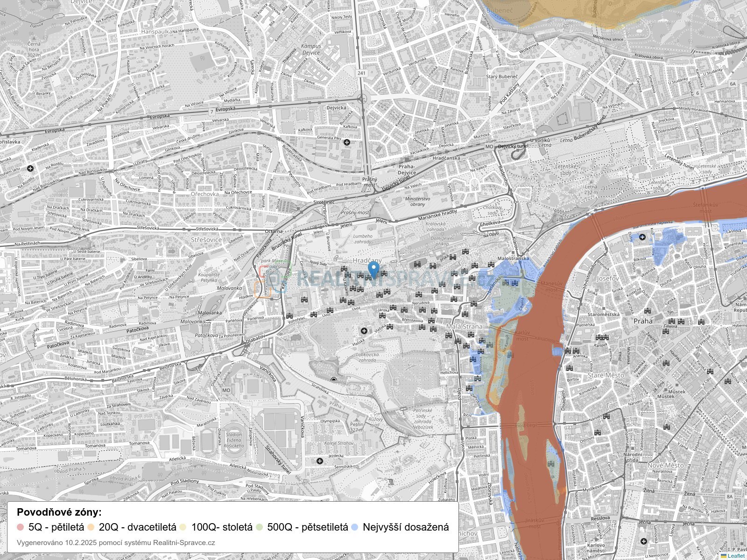Screen dimensions: 747x560
Task: Click the castle icon on Pohořelec street
Action: 289,316
